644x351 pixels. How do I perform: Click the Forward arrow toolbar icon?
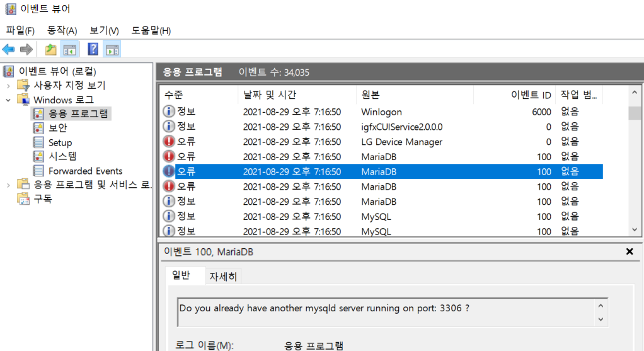point(26,50)
